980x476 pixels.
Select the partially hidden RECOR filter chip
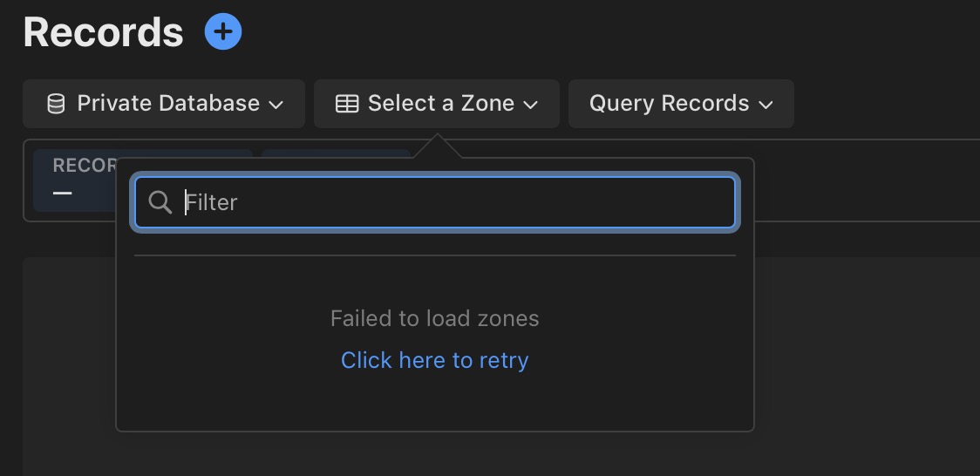tap(75, 180)
